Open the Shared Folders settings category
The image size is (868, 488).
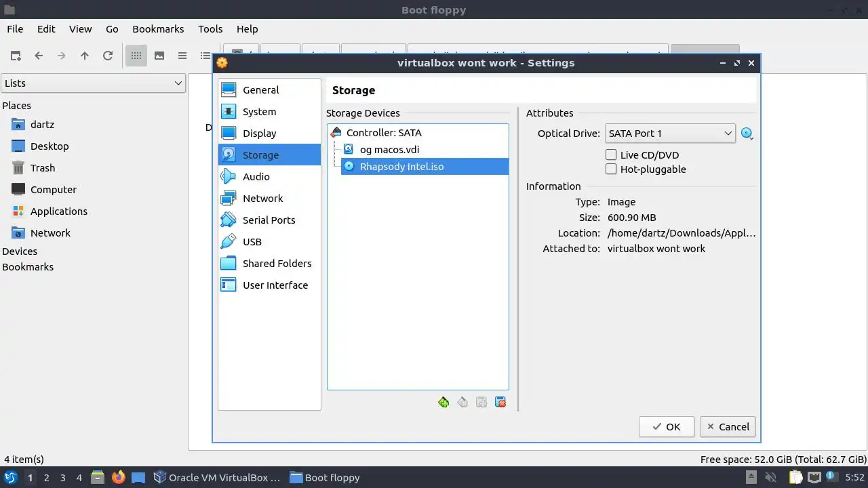[x=269, y=264]
